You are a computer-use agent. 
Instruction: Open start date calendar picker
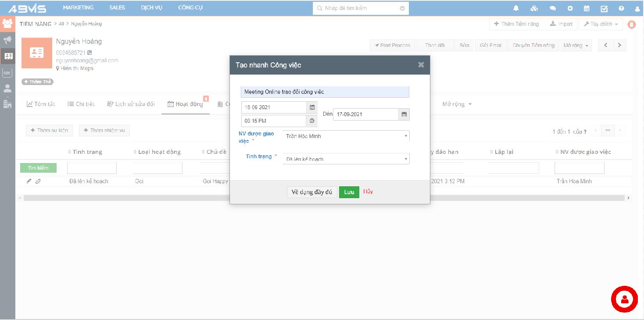tap(312, 107)
